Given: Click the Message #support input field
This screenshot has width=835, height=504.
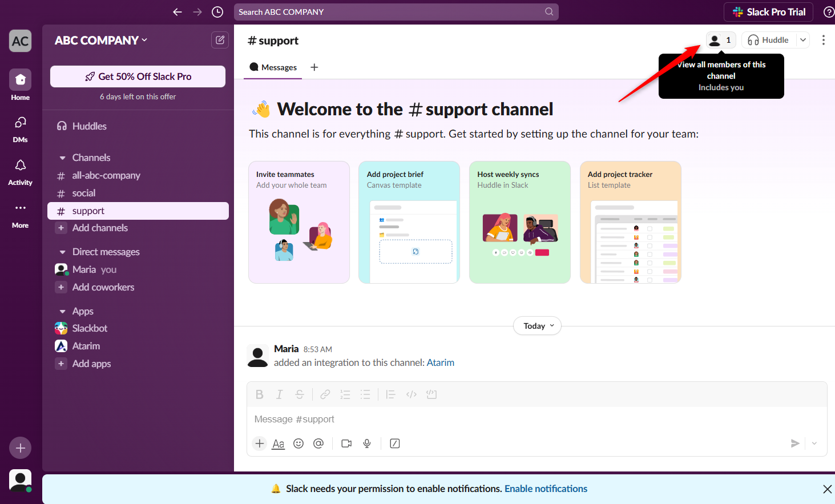Looking at the screenshot, I should (514, 420).
